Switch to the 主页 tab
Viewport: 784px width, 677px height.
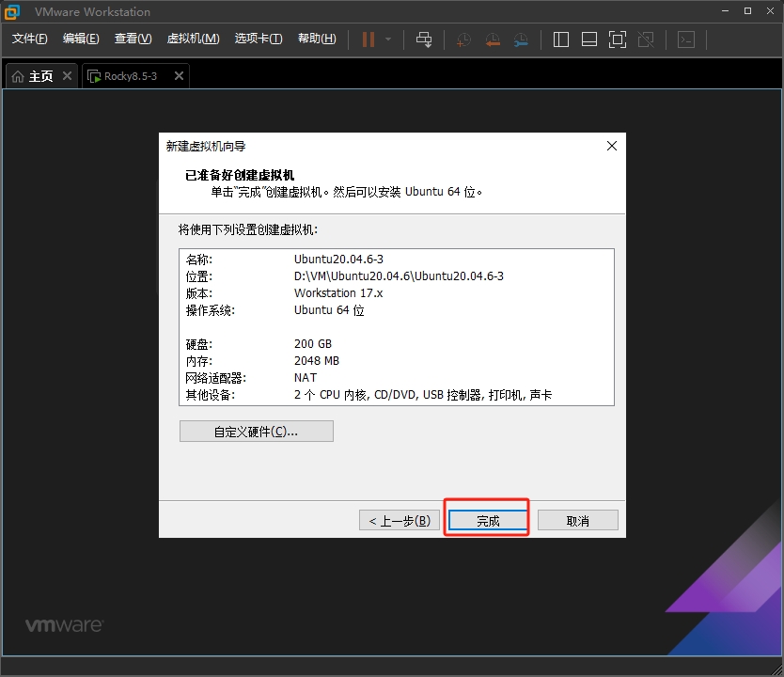tap(41, 76)
